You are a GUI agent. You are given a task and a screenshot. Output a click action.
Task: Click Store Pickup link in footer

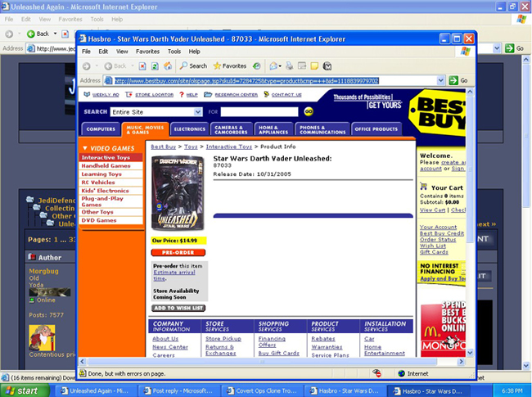pos(223,339)
